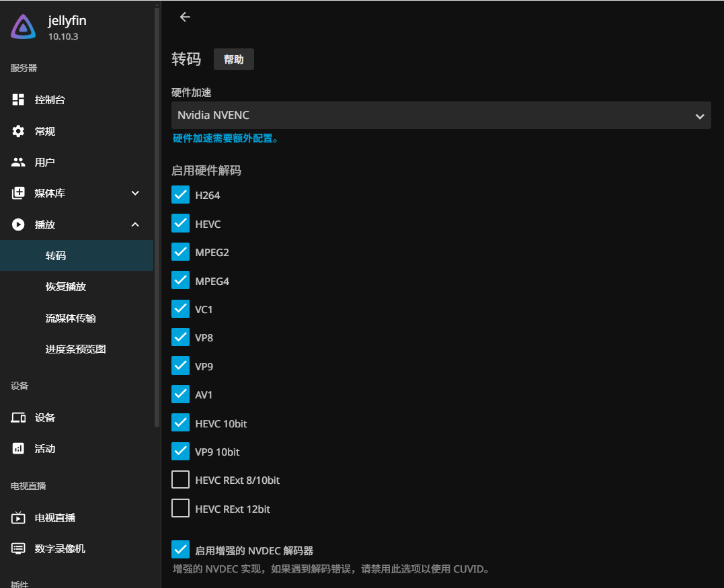Click the back arrow icon
Viewport: 724px width, 588px height.
185,17
